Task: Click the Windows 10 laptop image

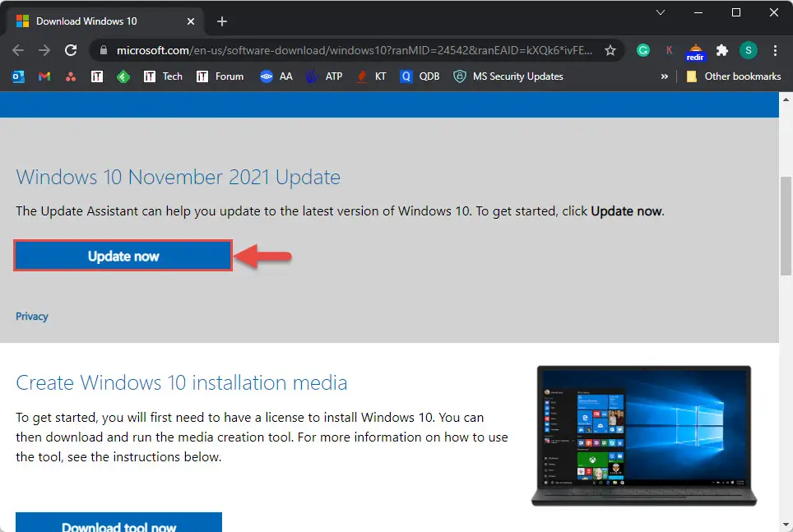Action: [x=644, y=436]
